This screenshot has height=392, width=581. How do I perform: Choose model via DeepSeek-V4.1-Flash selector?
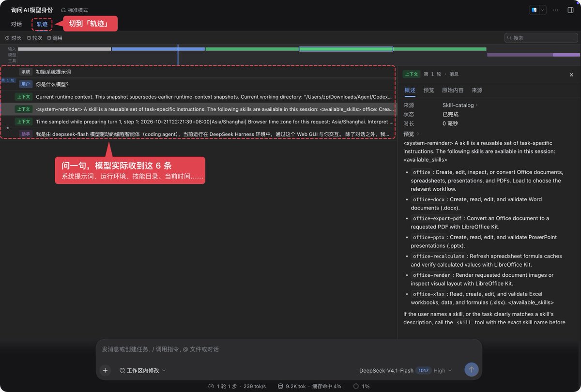click(x=386, y=371)
